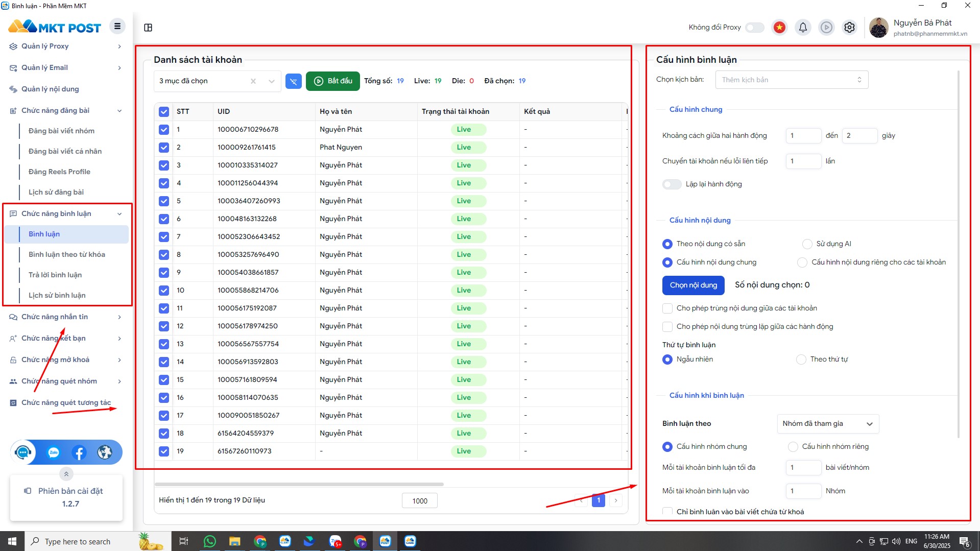Check Cho phép trùng nội dung giữa các tài khoản
The width and height of the screenshot is (980, 551).
click(x=667, y=308)
